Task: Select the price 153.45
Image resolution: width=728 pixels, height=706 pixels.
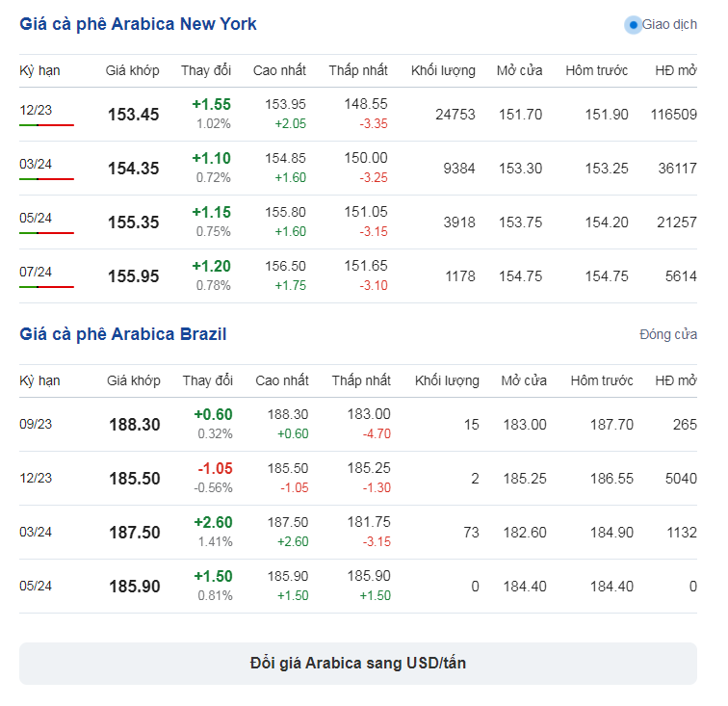Action: click(133, 115)
